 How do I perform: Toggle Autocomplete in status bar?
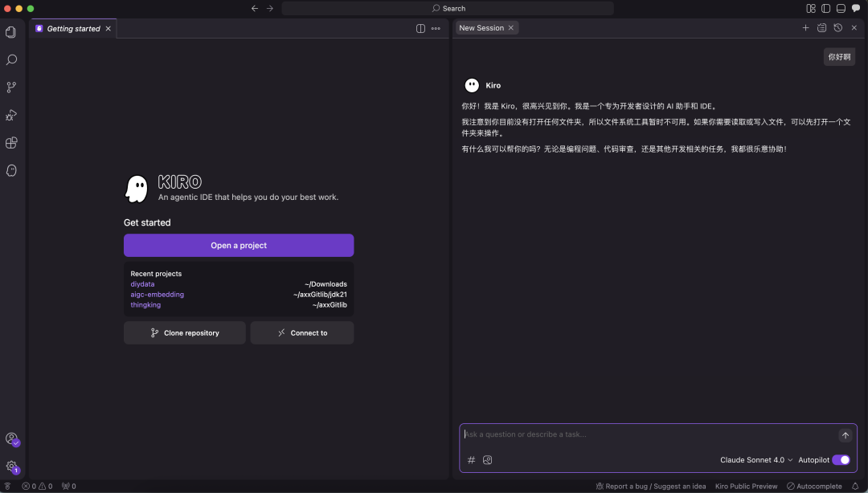pos(814,487)
